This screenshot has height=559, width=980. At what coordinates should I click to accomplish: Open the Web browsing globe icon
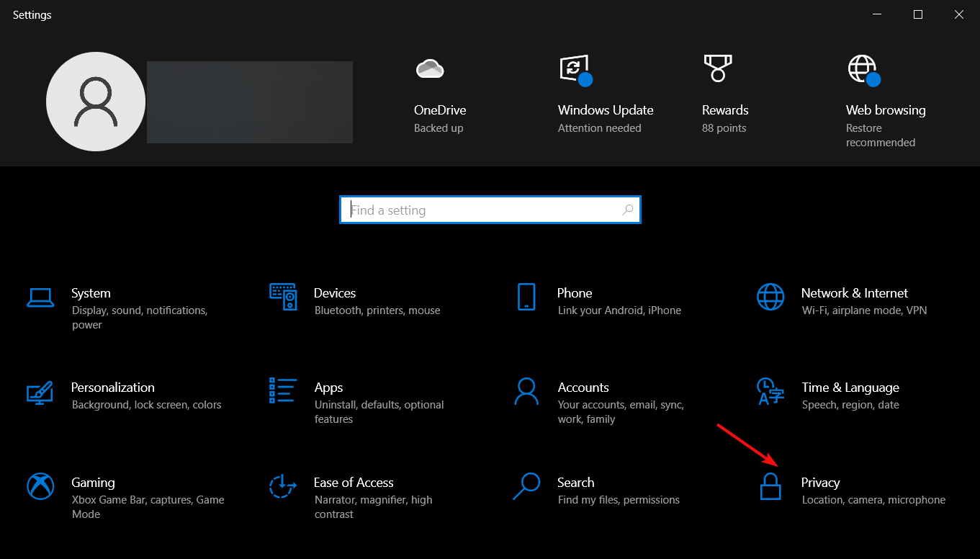(x=863, y=70)
